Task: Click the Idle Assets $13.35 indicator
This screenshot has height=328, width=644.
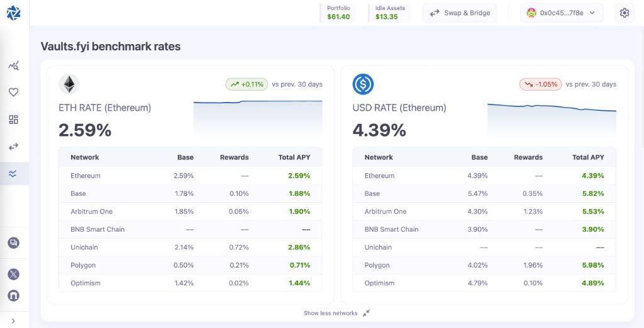Action: click(x=389, y=13)
